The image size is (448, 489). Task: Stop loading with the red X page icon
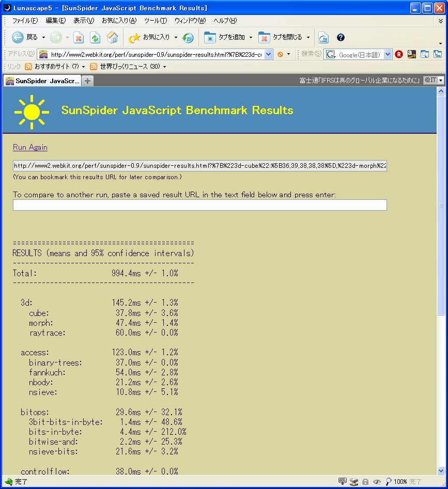click(79, 38)
